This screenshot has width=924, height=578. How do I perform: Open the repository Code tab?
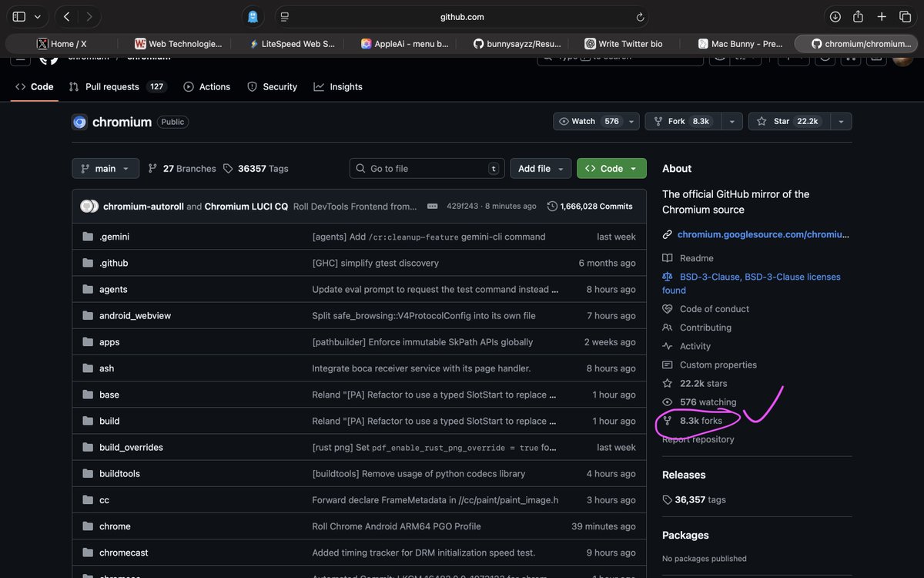(34, 87)
